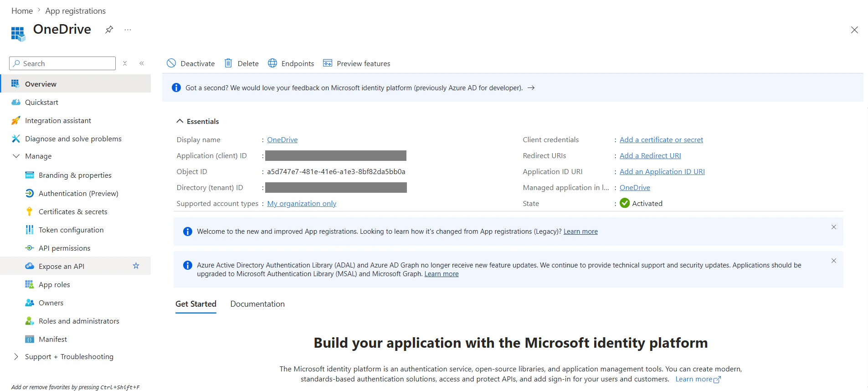The height and width of the screenshot is (391, 868).
Task: Go to Home breadcrumb
Action: [22, 11]
